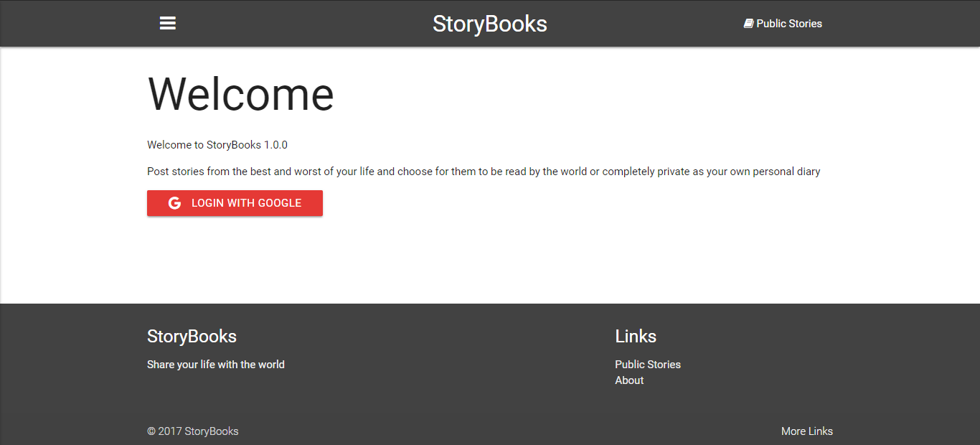The height and width of the screenshot is (445, 980).
Task: Click the Welcome heading
Action: pos(240,94)
